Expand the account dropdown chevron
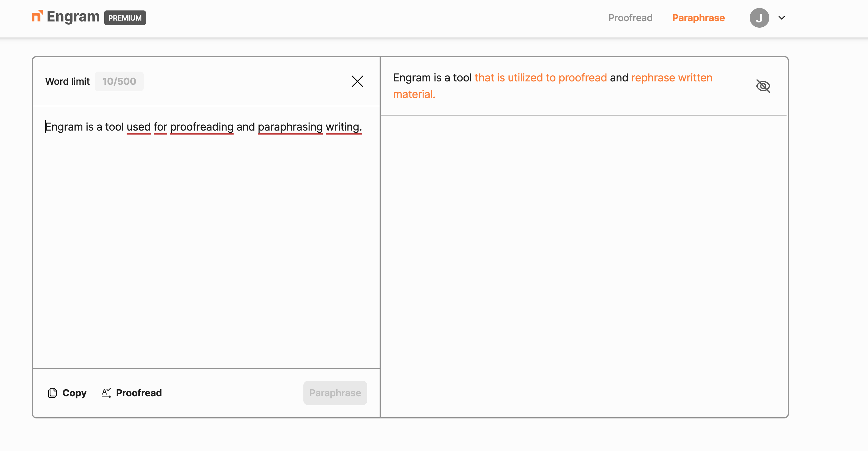This screenshot has height=451, width=868. [x=781, y=18]
